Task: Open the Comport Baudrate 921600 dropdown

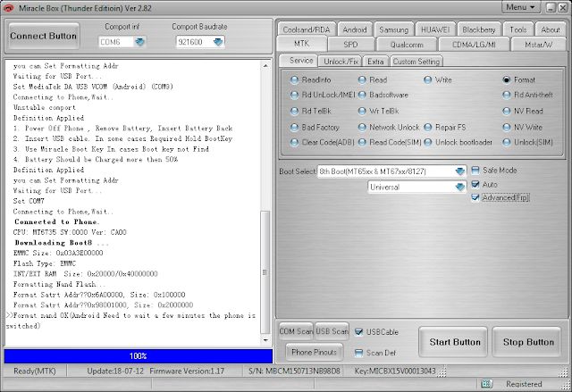Action: [218, 42]
